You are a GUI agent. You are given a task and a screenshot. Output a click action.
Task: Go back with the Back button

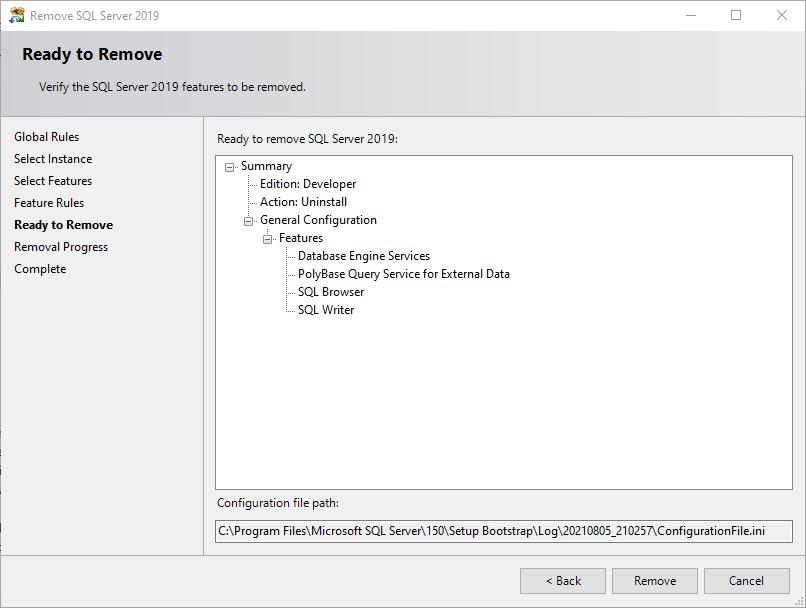point(562,581)
